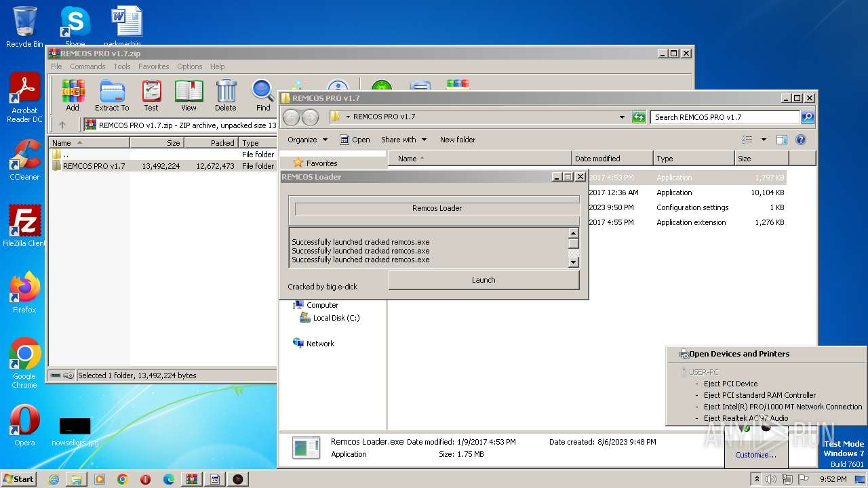The width and height of the screenshot is (868, 488).
Task: Show hidden tray icons arrow
Action: pos(757,479)
